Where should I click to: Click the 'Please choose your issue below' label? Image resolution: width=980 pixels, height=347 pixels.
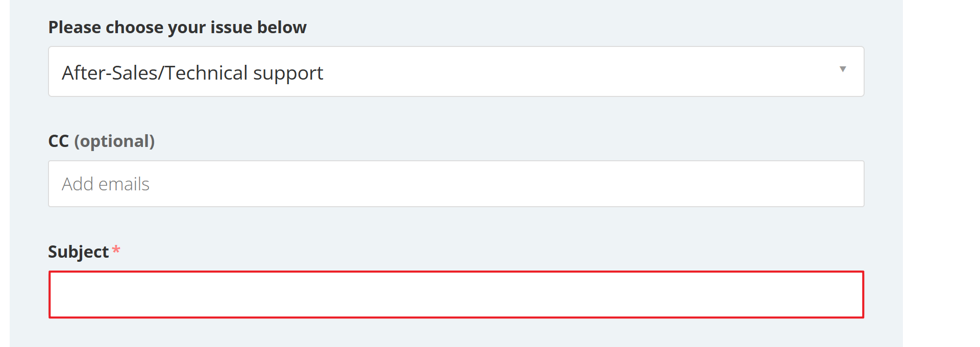coord(177,28)
